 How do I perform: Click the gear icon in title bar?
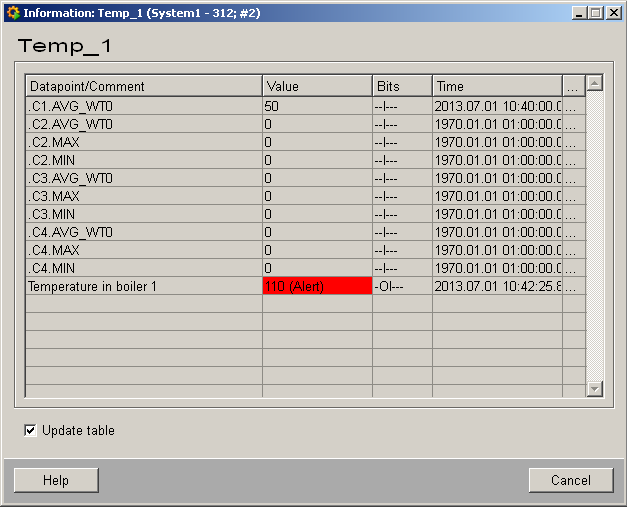[13, 13]
